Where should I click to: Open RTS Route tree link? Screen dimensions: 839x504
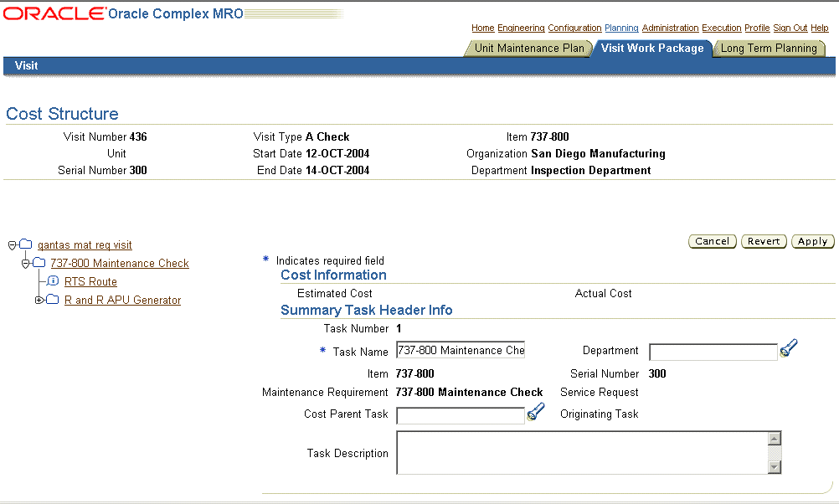(x=90, y=281)
